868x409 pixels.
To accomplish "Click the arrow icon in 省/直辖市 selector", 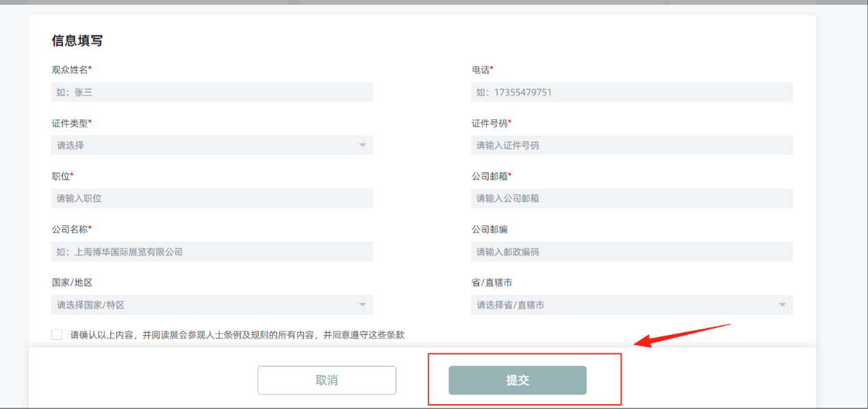I will coord(782,305).
